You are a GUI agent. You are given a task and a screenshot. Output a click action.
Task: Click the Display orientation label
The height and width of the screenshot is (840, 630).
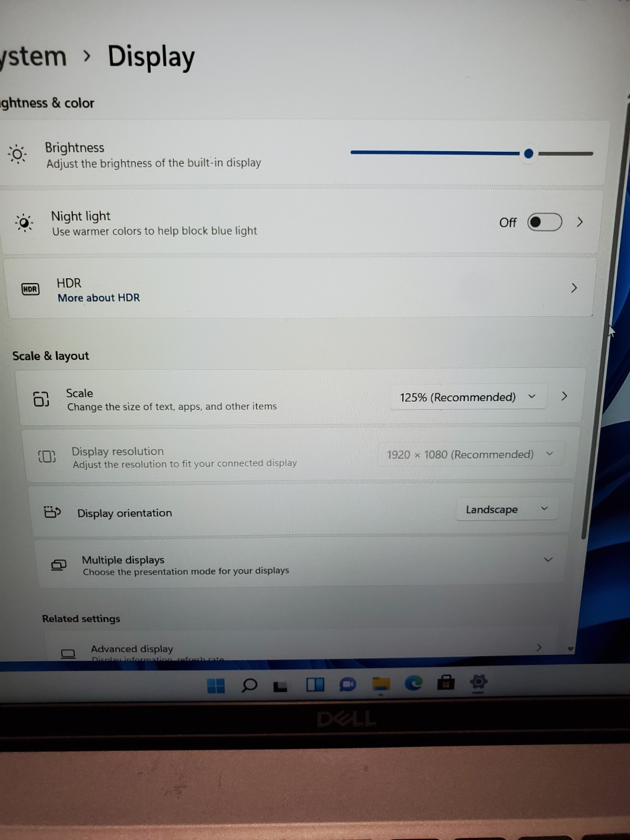pos(124,513)
